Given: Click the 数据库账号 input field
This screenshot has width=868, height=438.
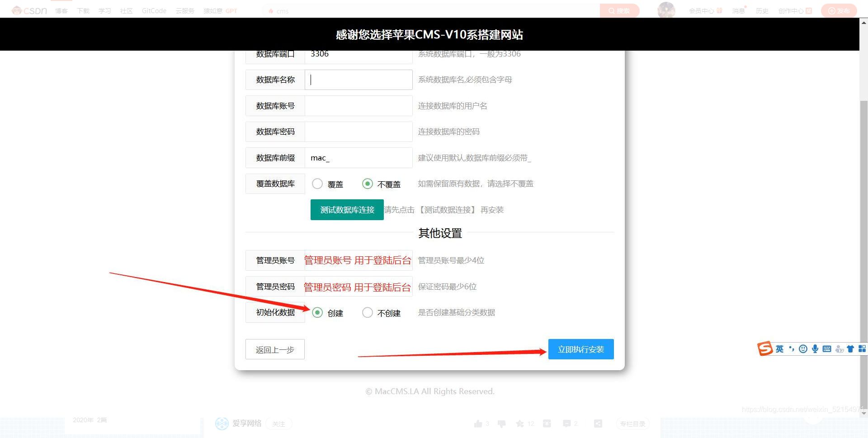Looking at the screenshot, I should pos(359,106).
